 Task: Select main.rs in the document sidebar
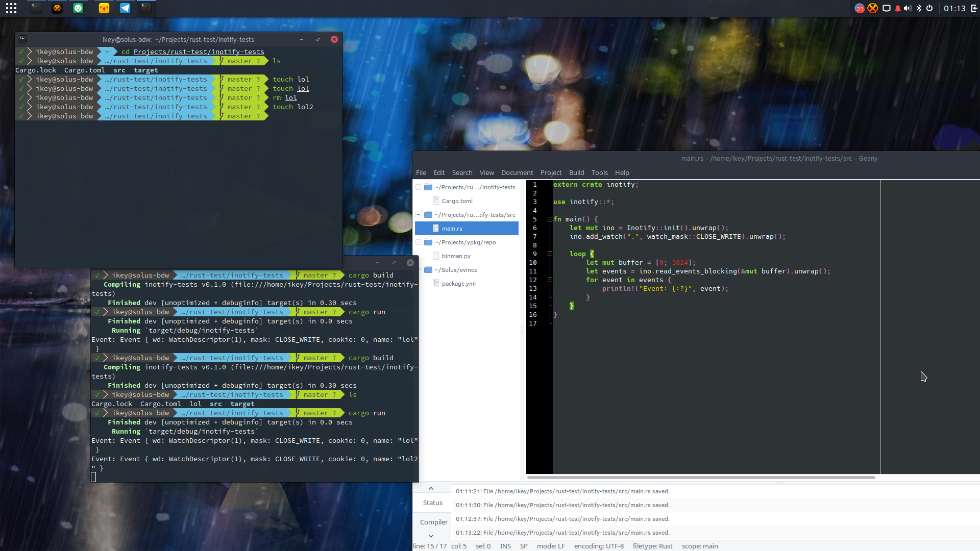click(x=467, y=229)
